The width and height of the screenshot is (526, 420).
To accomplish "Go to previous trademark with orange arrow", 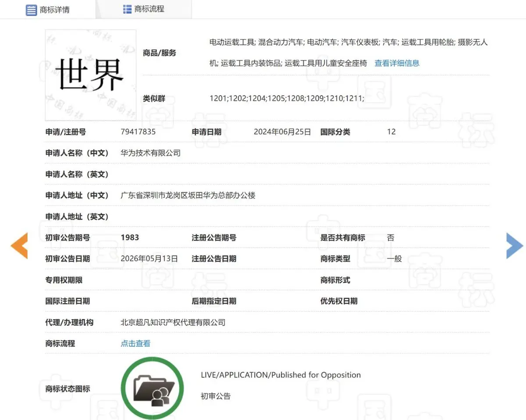I will pyautogui.click(x=19, y=246).
